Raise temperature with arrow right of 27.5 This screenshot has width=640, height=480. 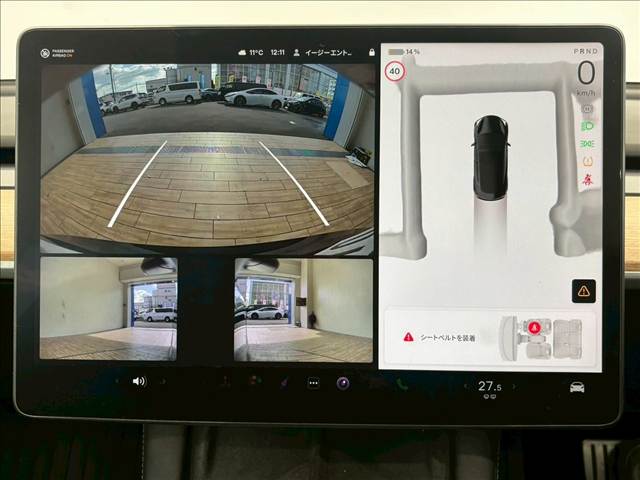(x=514, y=386)
